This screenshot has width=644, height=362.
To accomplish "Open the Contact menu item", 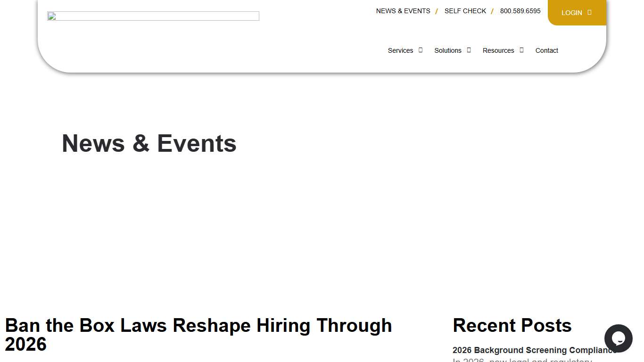I will (546, 50).
